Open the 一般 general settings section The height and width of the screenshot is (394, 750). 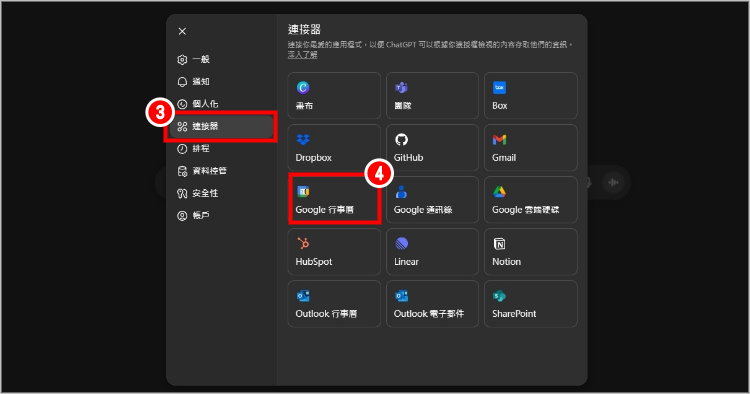pos(221,59)
